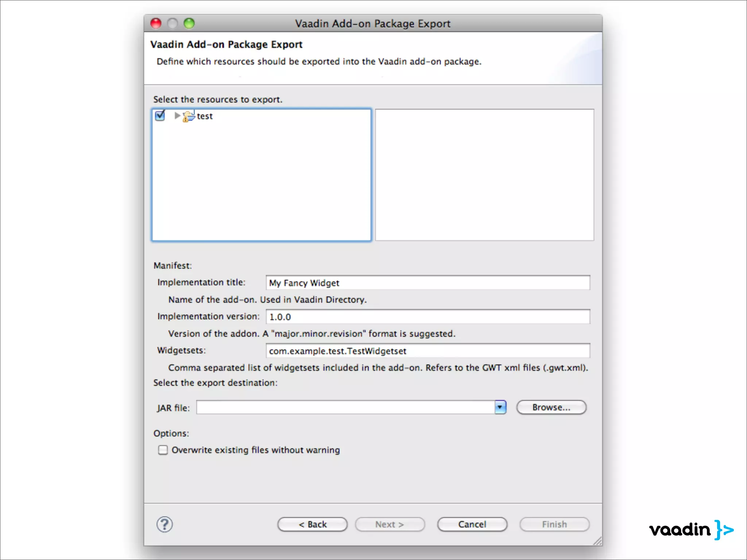Enable Overwrite existing files without warning

163,450
